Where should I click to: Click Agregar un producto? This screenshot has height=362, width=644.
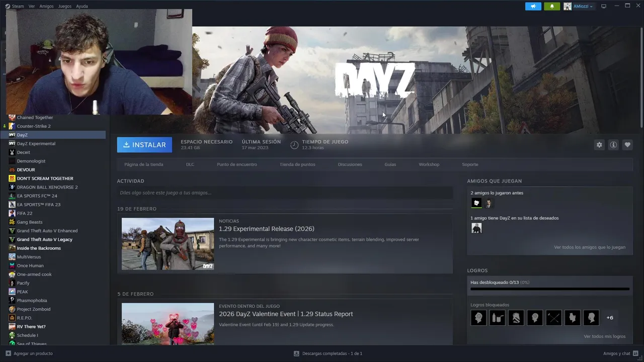(x=29, y=353)
